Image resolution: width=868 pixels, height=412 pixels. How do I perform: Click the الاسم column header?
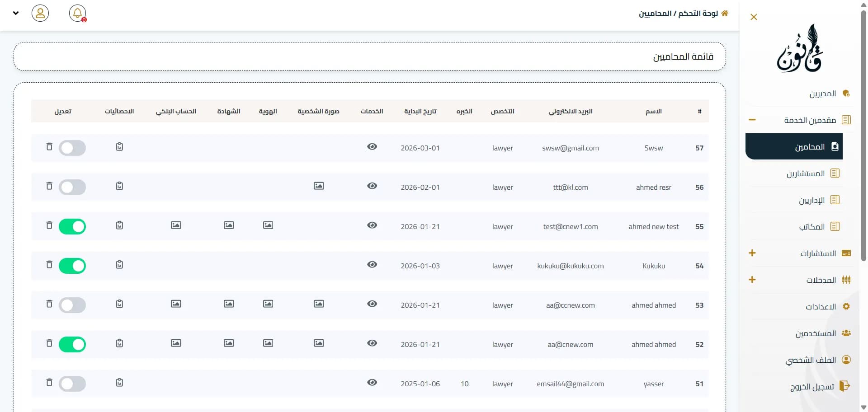tap(654, 111)
